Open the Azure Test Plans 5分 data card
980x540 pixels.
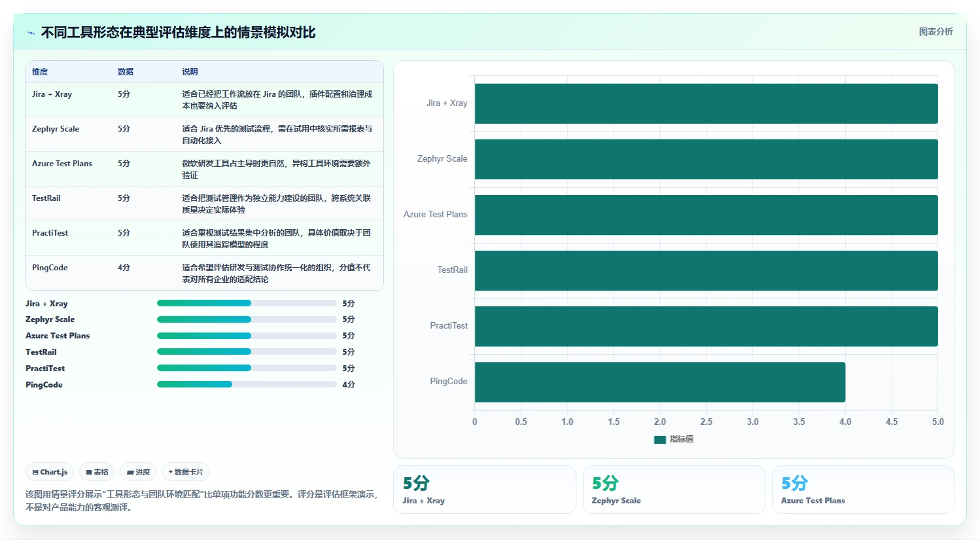tap(863, 490)
